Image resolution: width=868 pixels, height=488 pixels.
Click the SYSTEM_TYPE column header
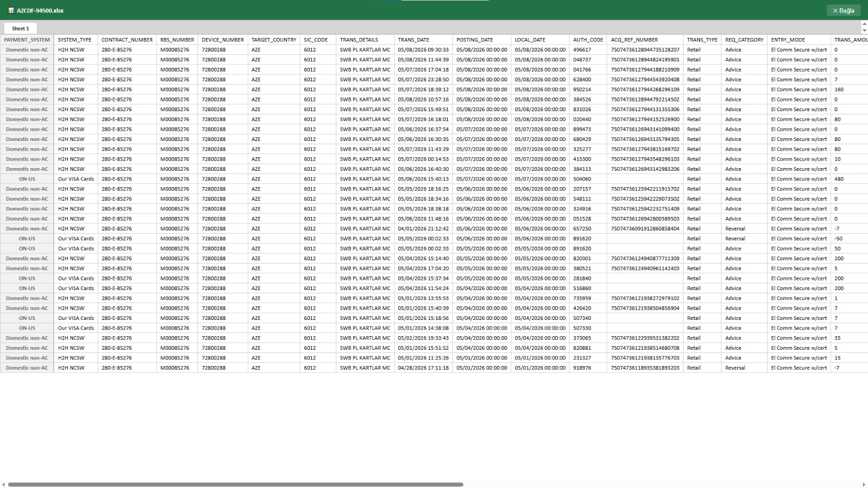tap(75, 40)
